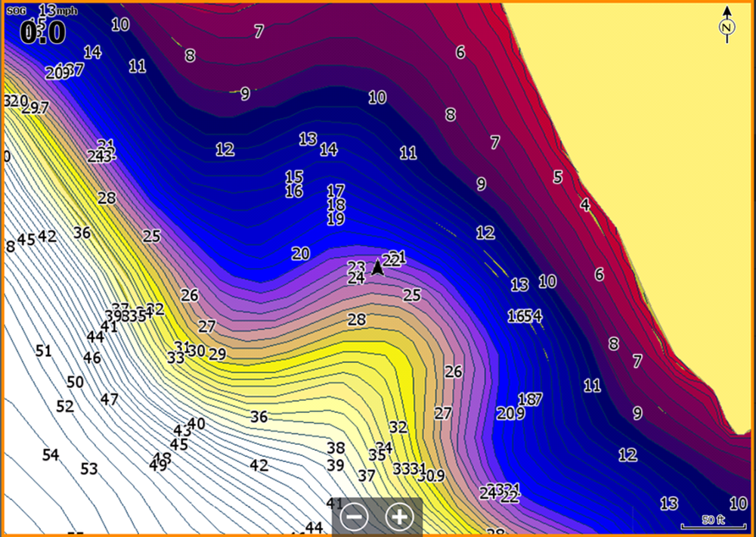Tap the 52 depth sounding
The height and width of the screenshot is (537, 756).
pyautogui.click(x=65, y=406)
